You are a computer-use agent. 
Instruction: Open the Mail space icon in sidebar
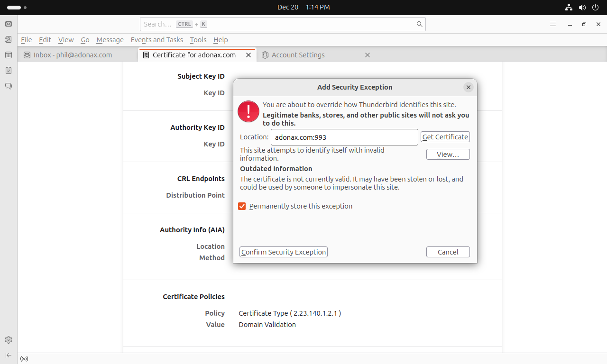tap(9, 24)
